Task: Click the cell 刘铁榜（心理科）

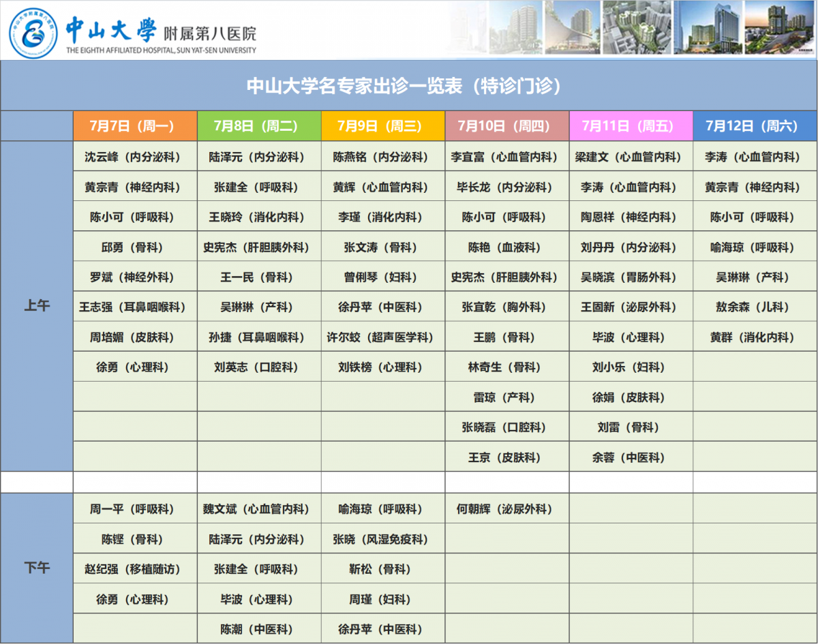Action: 383,367
